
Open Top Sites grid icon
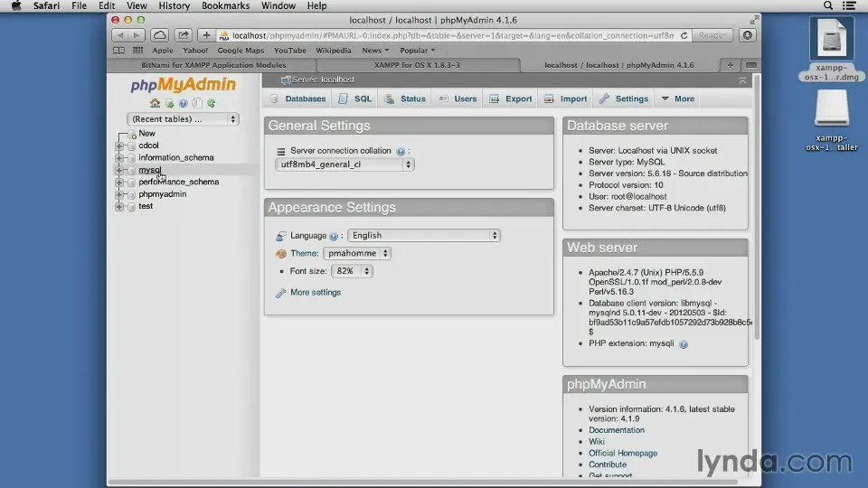pos(137,51)
